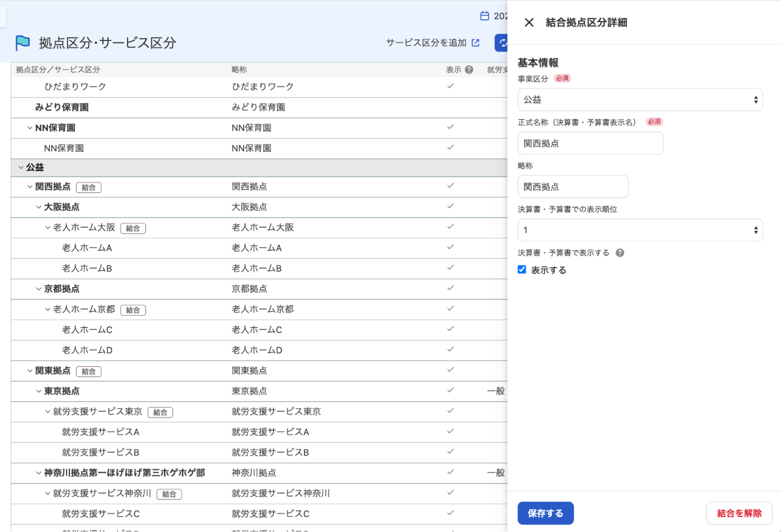
Task: Focus the 正式名称 input field
Action: [x=590, y=143]
